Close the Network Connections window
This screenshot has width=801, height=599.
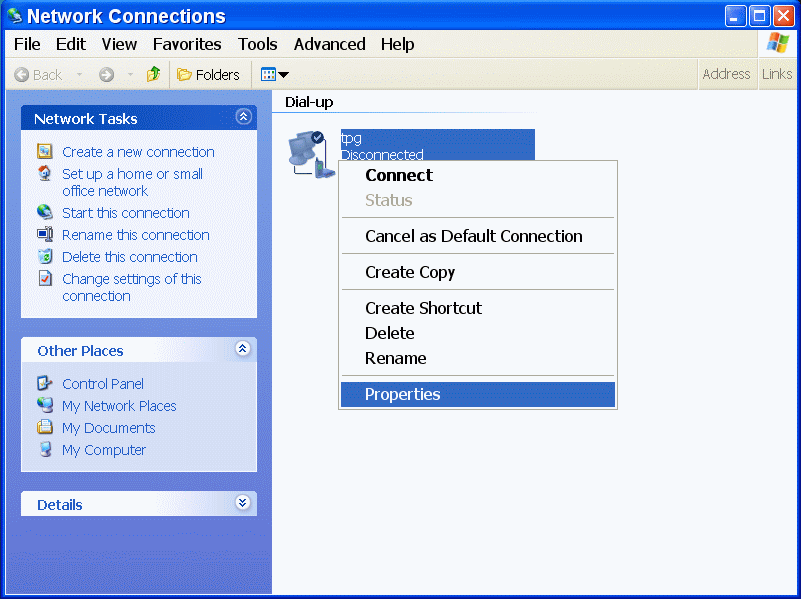784,16
